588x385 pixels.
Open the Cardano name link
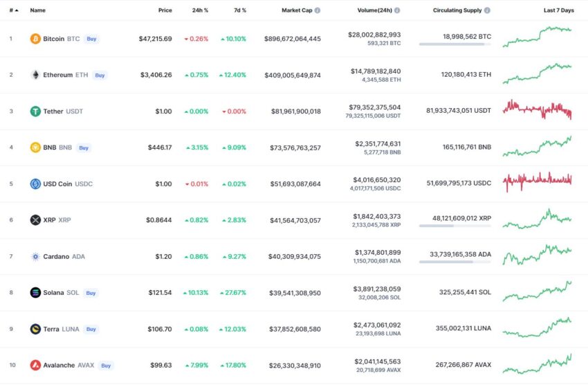56,257
